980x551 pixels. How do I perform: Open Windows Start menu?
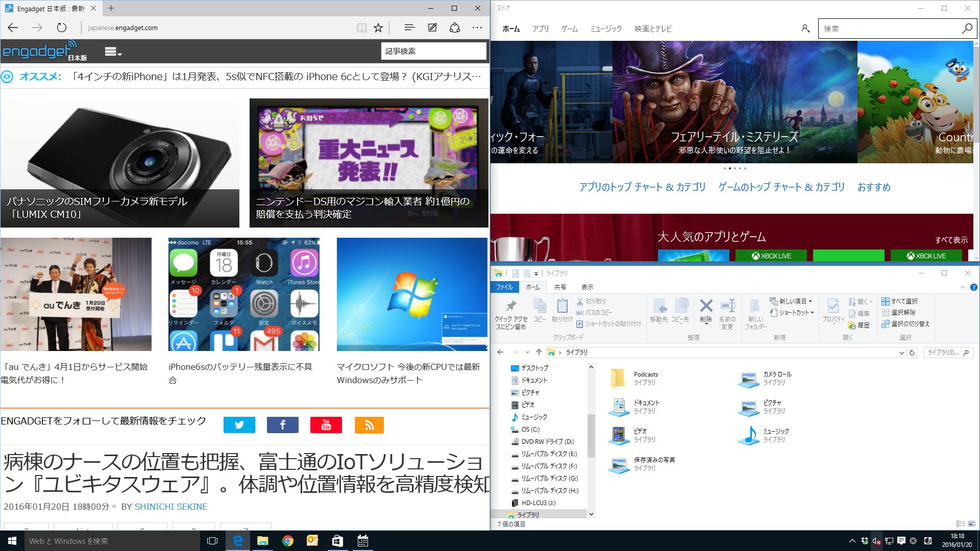tap(12, 541)
